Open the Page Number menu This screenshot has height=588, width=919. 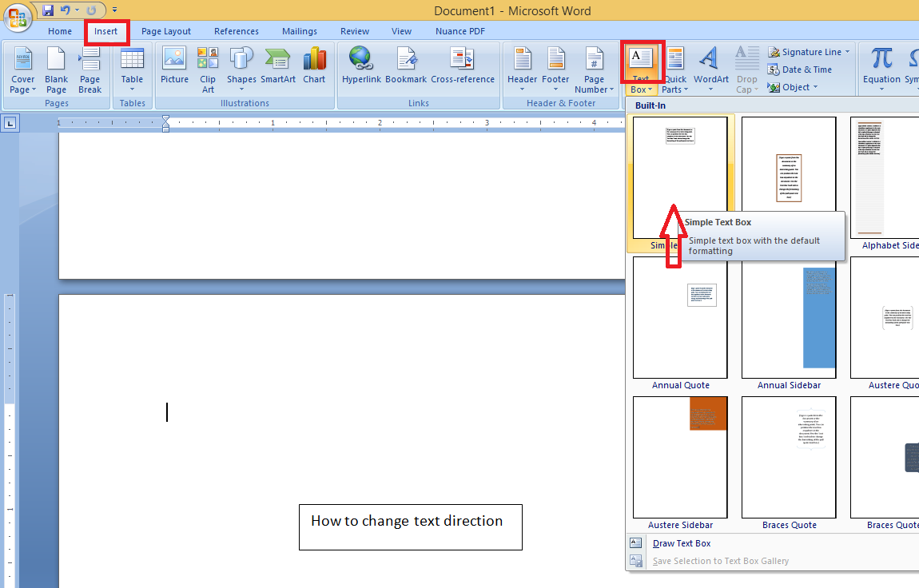595,70
